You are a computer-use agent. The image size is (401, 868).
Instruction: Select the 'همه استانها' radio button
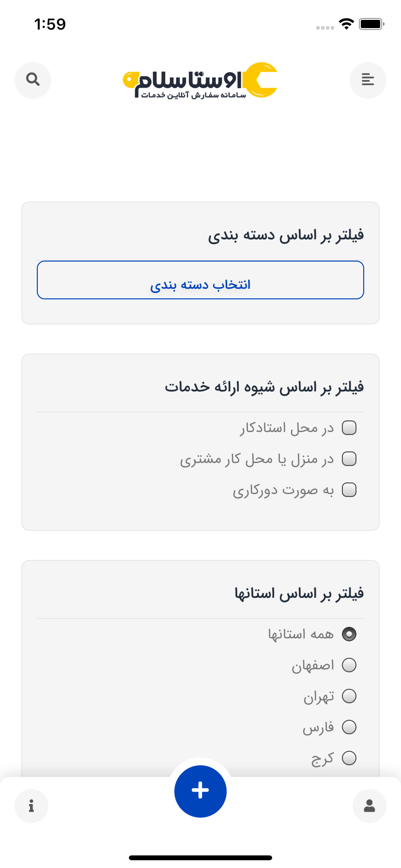tap(349, 634)
